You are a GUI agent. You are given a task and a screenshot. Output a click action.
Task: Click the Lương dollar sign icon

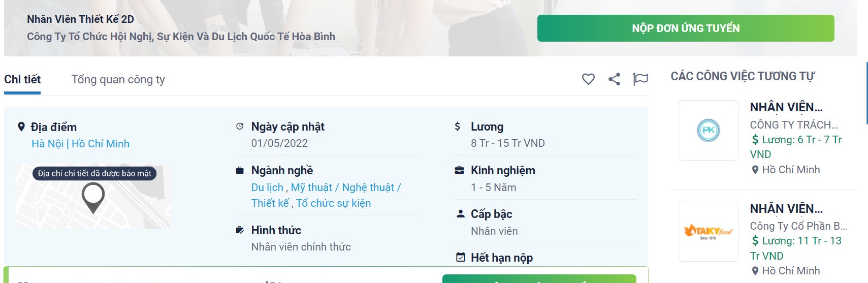point(458,127)
